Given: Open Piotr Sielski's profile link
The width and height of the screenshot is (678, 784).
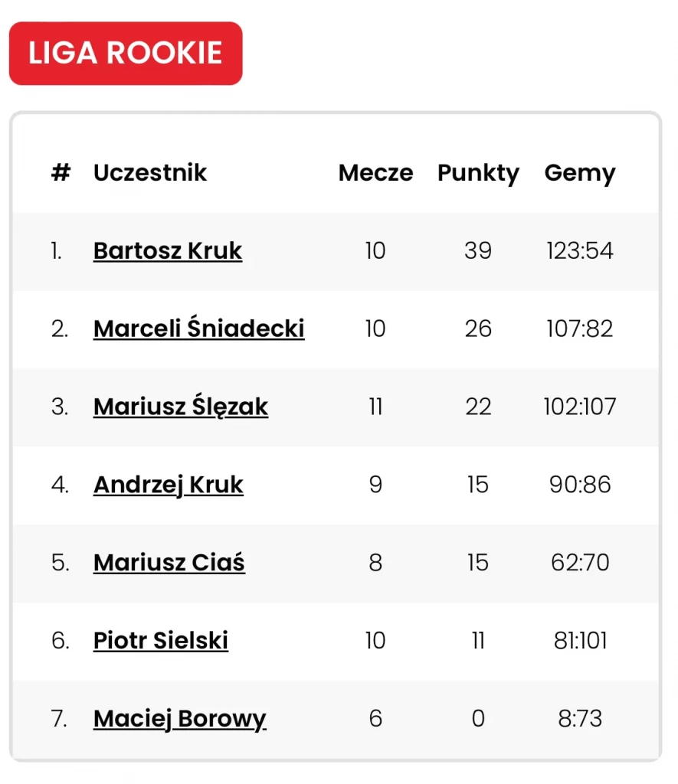Looking at the screenshot, I should click(161, 641).
